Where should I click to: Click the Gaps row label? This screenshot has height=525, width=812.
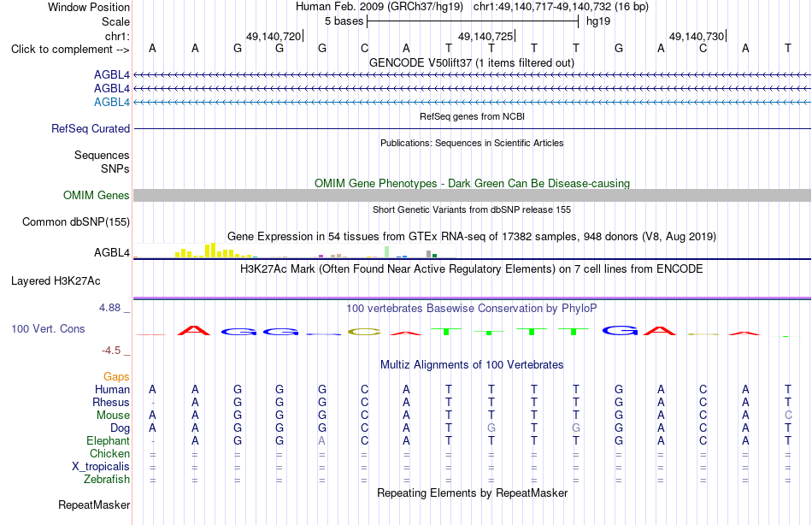(x=116, y=377)
